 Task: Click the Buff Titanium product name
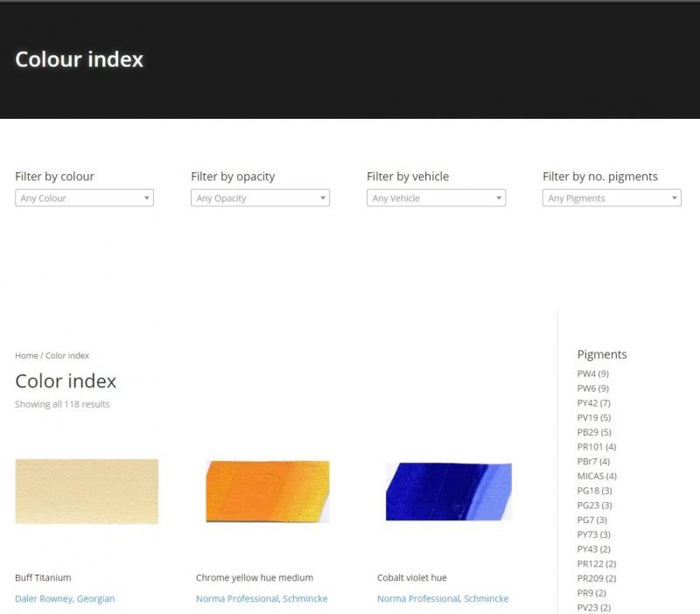point(41,577)
